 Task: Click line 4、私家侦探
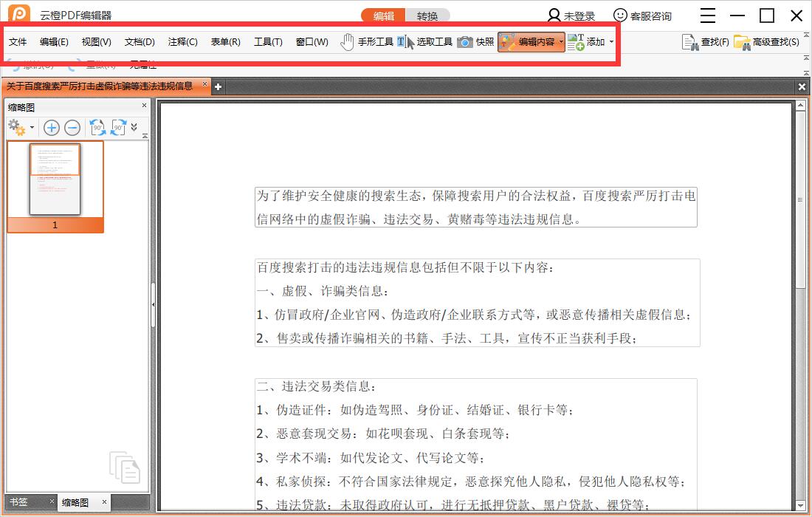472,482
